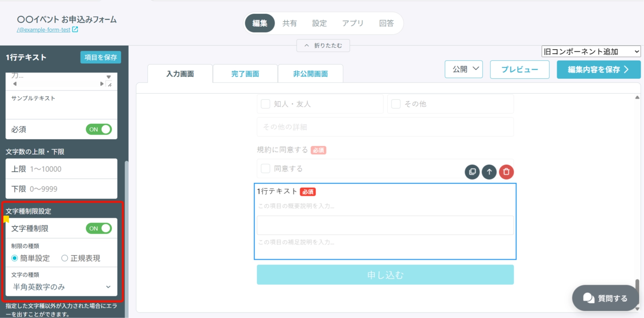Click the red trash delete icon
644x318 pixels.
point(506,172)
